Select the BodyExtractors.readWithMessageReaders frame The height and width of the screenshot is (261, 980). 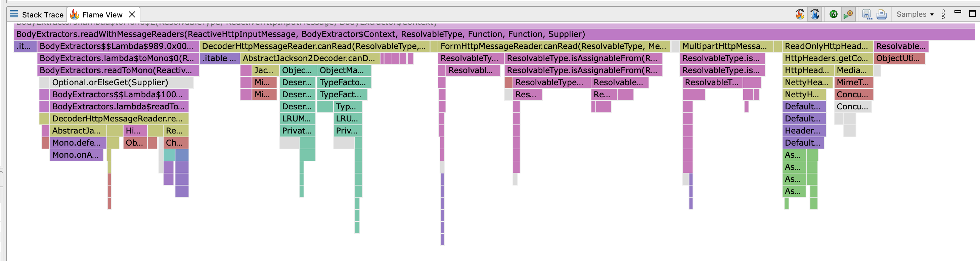click(494, 34)
